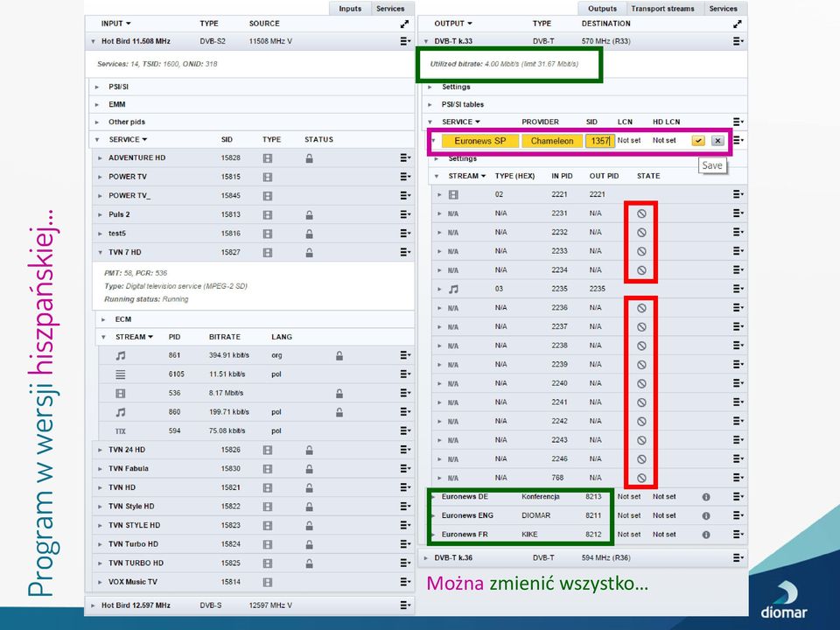
Task: Open menu for POWER TV service
Action: (405, 177)
